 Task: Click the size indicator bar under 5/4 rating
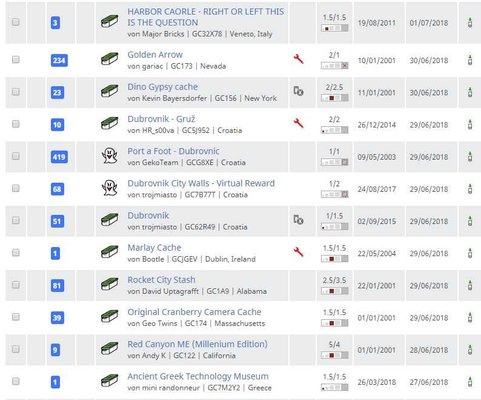334,355
